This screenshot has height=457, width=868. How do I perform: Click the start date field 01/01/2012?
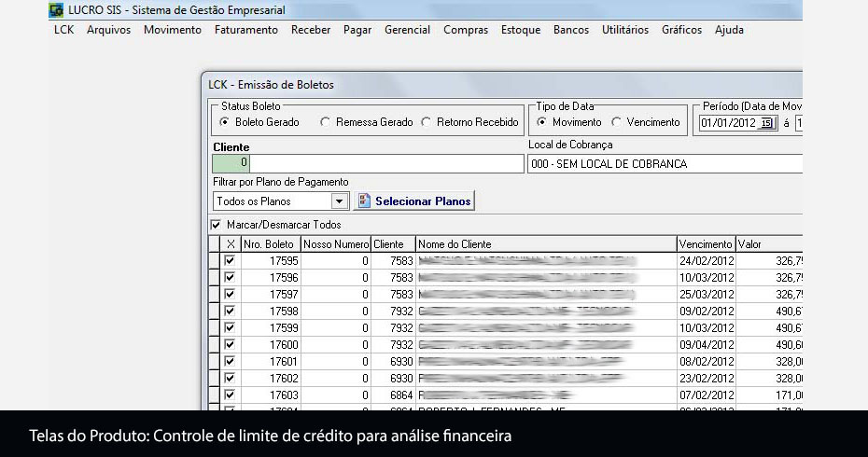click(729, 123)
